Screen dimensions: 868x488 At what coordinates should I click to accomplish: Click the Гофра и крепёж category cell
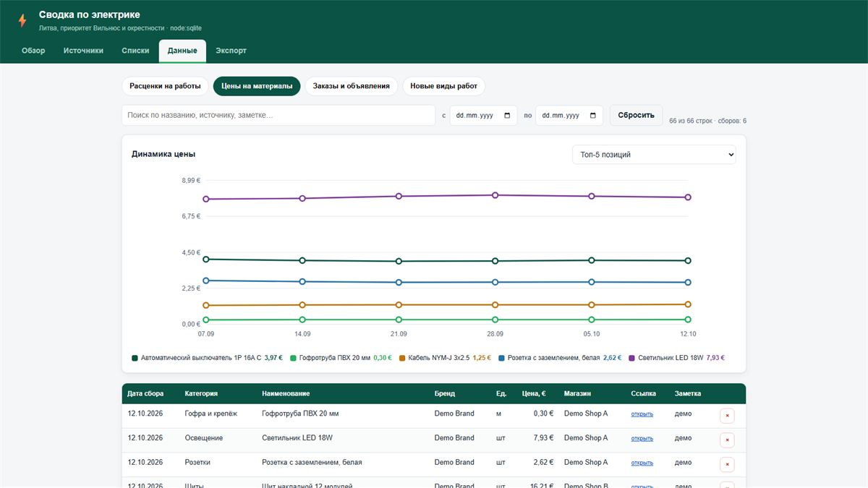coord(211,414)
